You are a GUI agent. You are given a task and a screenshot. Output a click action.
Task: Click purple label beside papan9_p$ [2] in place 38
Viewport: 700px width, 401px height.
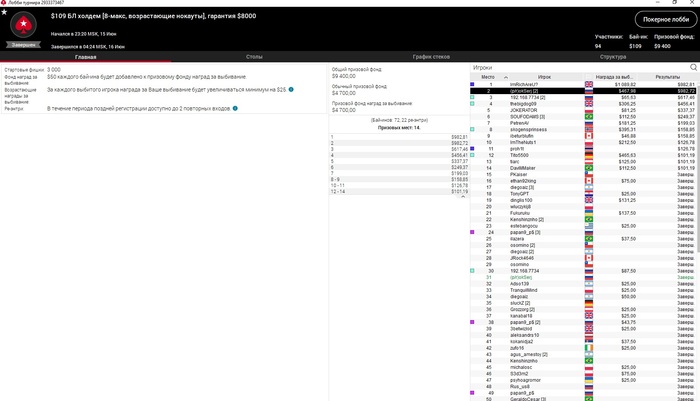pyautogui.click(x=472, y=322)
